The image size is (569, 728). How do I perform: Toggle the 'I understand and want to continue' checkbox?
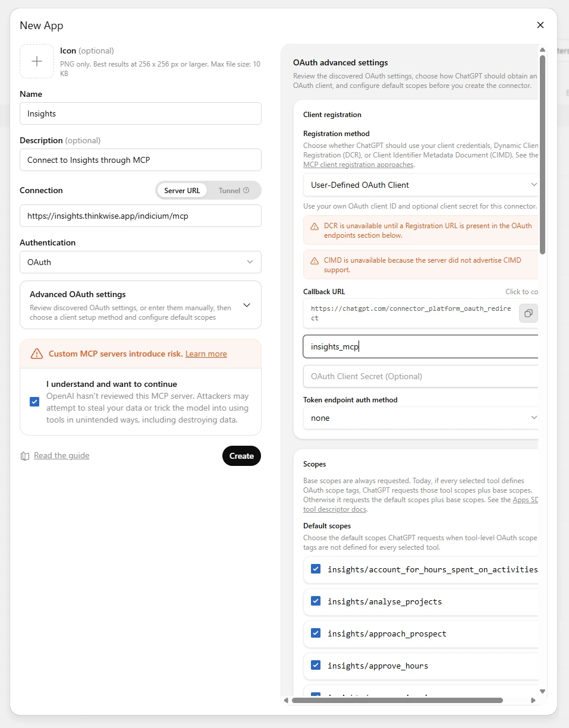(x=34, y=402)
